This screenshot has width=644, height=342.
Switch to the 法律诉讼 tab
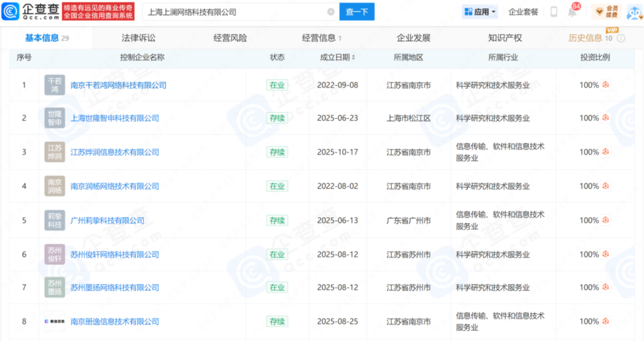pos(138,38)
